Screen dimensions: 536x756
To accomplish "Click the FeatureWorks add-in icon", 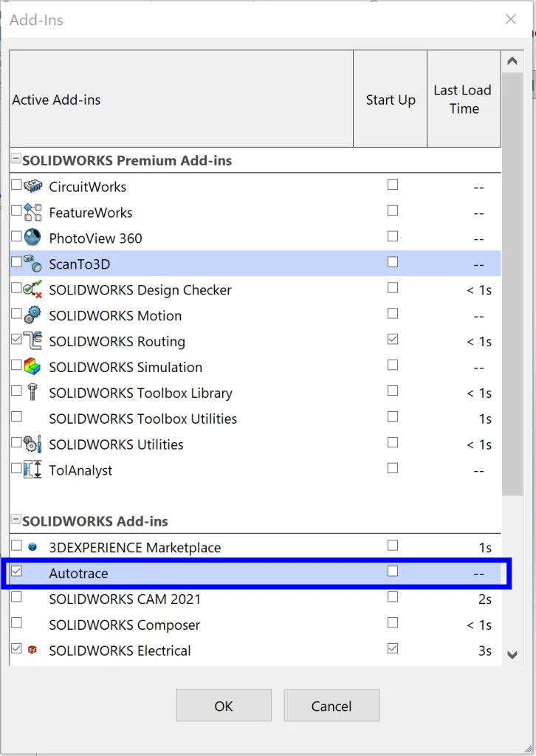I will pos(33,212).
